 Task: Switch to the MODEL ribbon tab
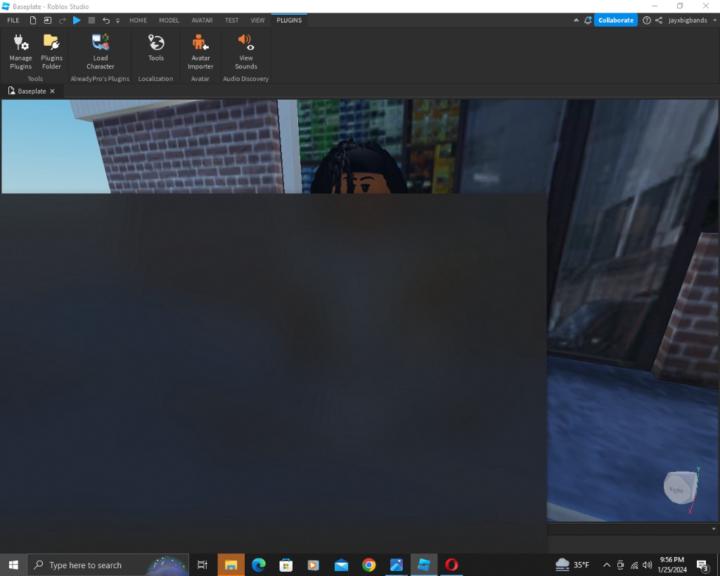tap(169, 20)
